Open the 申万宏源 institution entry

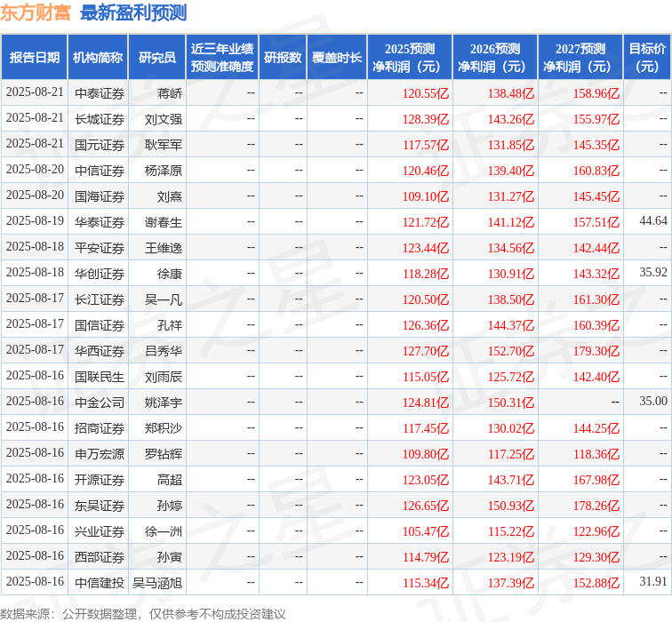pos(100,454)
